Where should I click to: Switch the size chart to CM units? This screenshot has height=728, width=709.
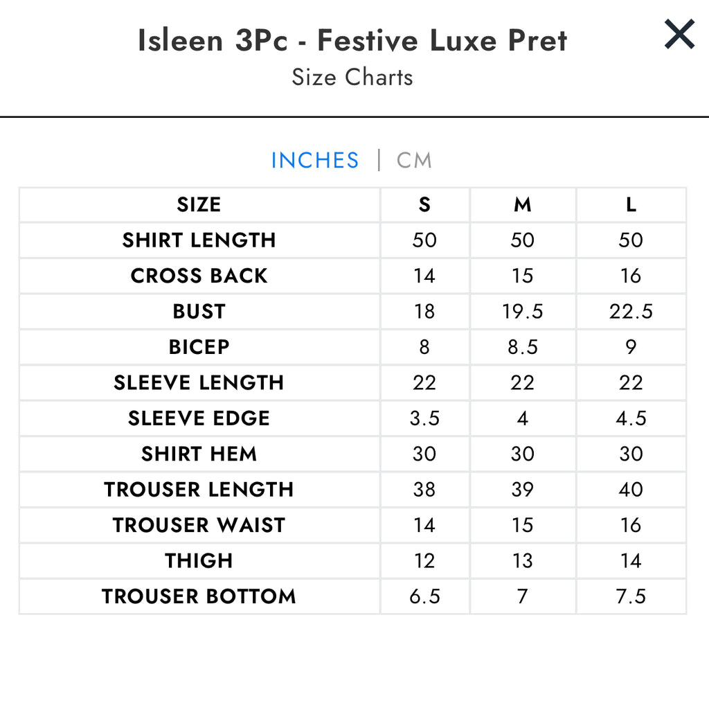413,160
